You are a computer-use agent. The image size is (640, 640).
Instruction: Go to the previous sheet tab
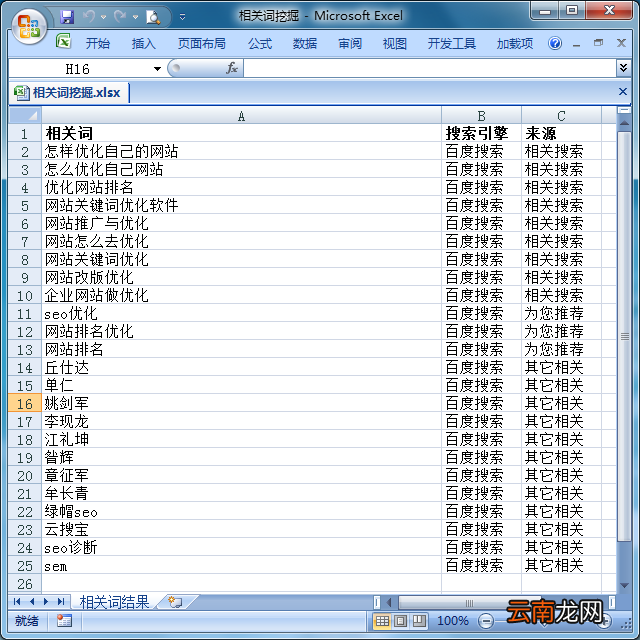click(32, 602)
